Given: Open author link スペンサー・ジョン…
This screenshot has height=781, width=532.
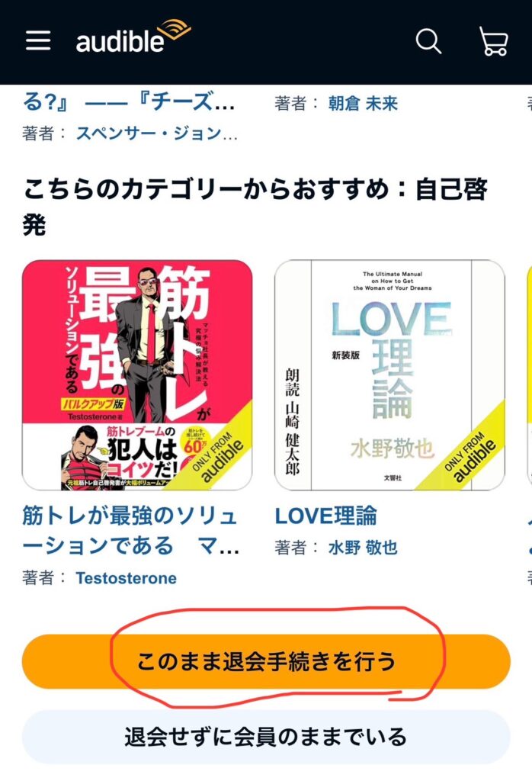Looking at the screenshot, I should pos(157,133).
